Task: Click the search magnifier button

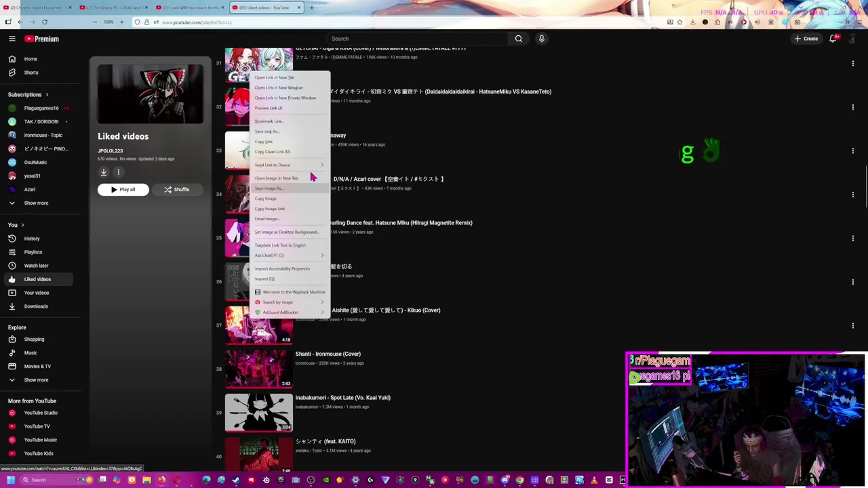Action: [x=519, y=39]
